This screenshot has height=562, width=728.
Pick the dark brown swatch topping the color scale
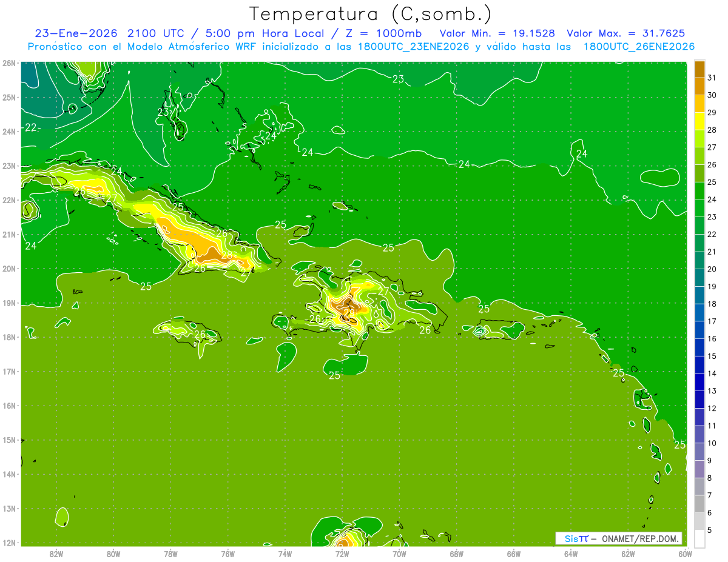tap(699, 69)
